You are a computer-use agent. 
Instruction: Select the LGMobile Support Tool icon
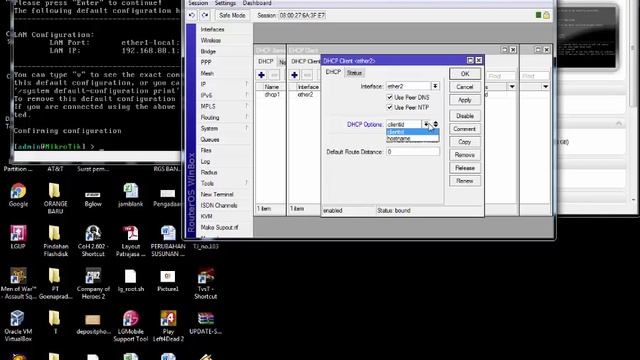[x=131, y=319]
